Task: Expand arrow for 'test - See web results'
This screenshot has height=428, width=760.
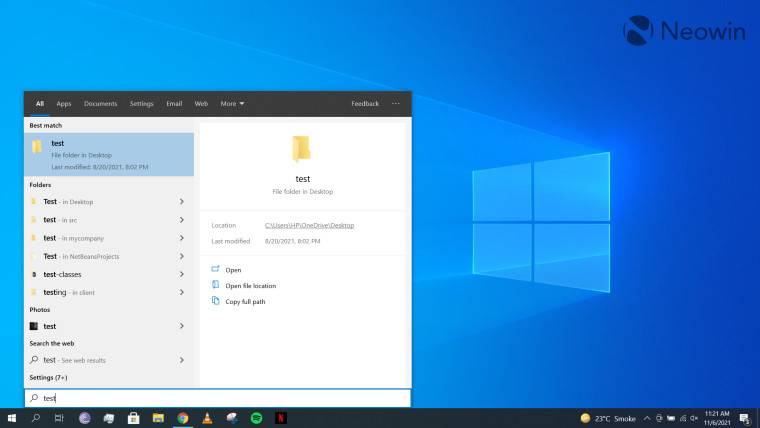Action: 181,360
